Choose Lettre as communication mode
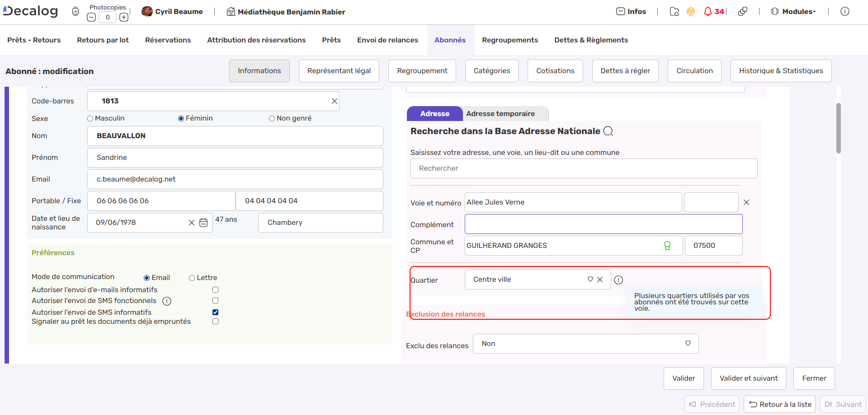The width and height of the screenshot is (868, 415). pos(192,278)
